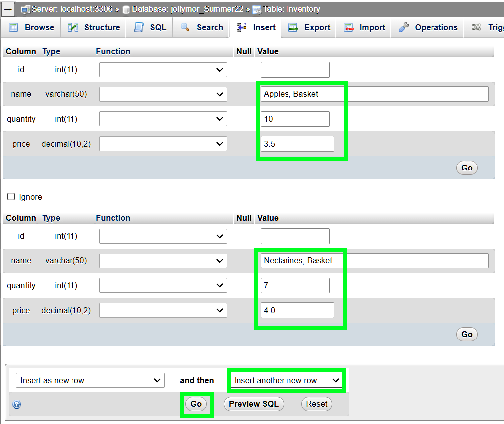The width and height of the screenshot is (504, 424).
Task: Expand the Function dropdown for first name row
Action: click(163, 94)
